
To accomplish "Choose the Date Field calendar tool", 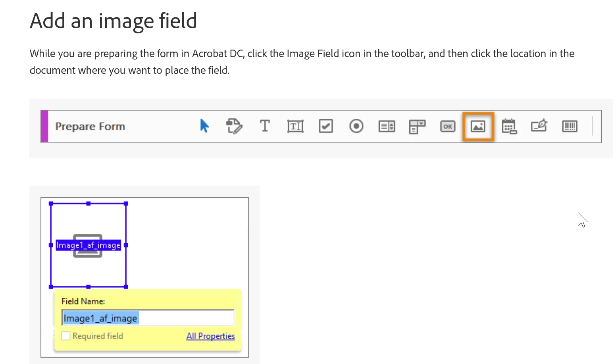I will click(509, 126).
